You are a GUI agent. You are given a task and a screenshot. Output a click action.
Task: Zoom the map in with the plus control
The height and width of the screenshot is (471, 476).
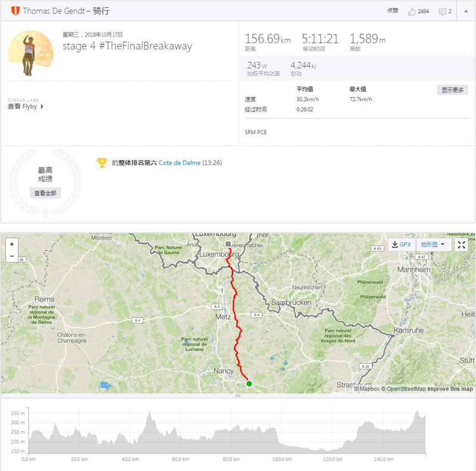coord(12,244)
